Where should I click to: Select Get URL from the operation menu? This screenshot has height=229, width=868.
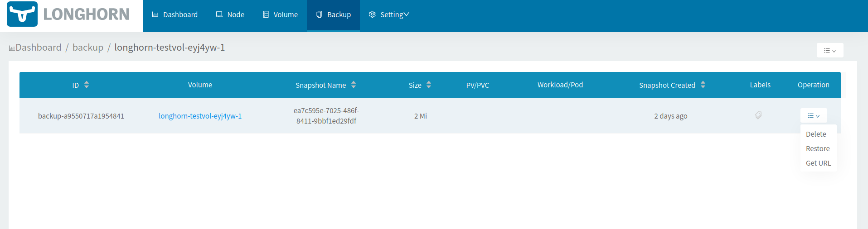pos(818,163)
